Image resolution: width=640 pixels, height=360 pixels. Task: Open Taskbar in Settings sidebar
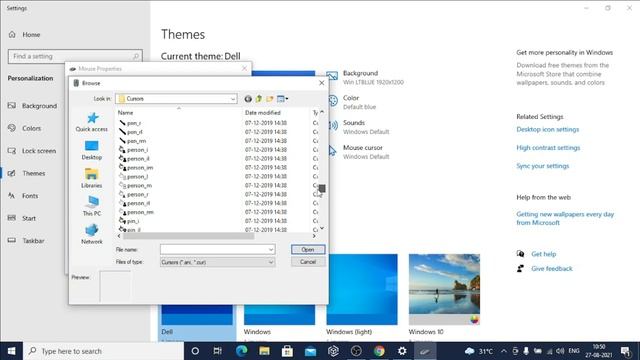click(x=26, y=240)
